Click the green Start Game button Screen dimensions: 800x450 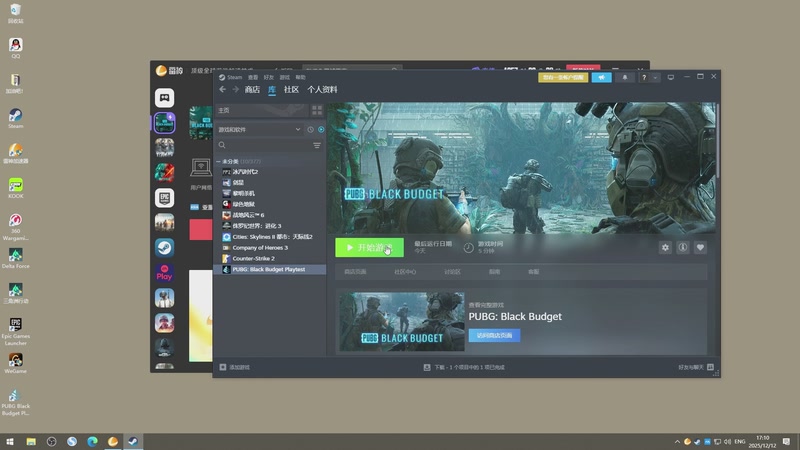point(369,247)
